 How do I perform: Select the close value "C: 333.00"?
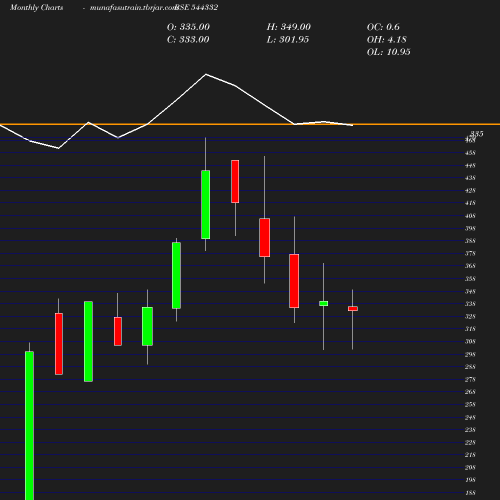(x=188, y=40)
